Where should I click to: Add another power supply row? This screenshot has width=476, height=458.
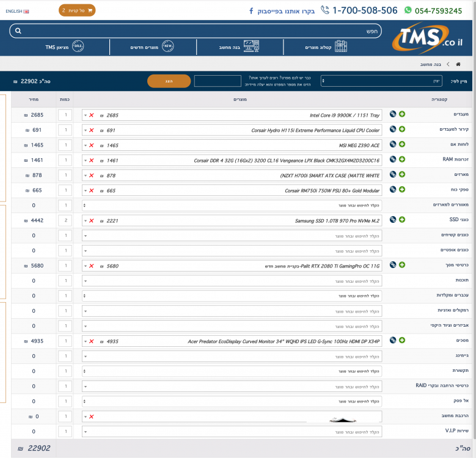pyautogui.click(x=402, y=189)
